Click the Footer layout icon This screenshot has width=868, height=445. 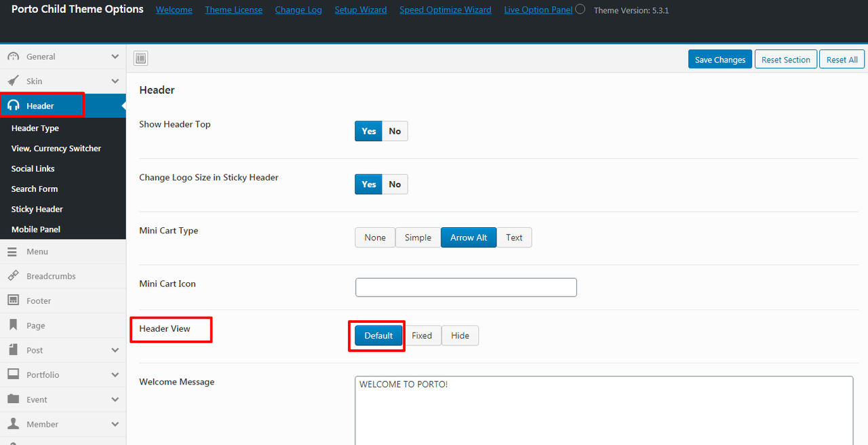coord(13,301)
